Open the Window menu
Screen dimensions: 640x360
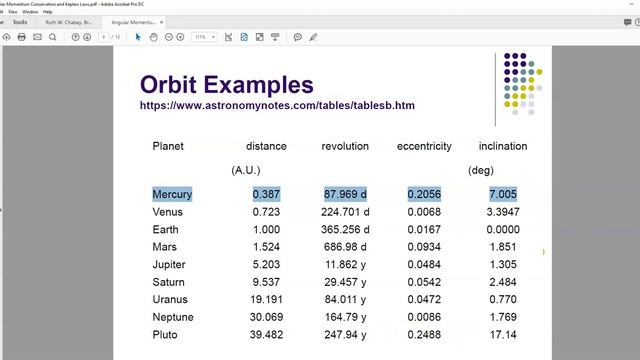(x=30, y=12)
